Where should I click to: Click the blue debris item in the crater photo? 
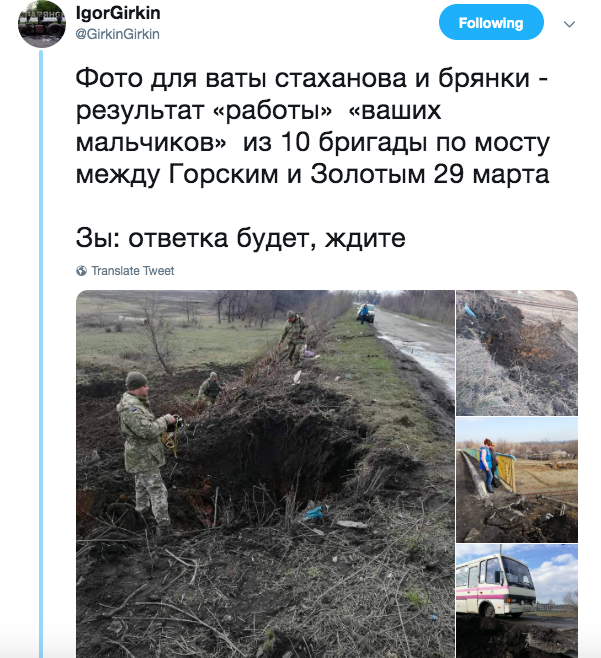coord(314,514)
